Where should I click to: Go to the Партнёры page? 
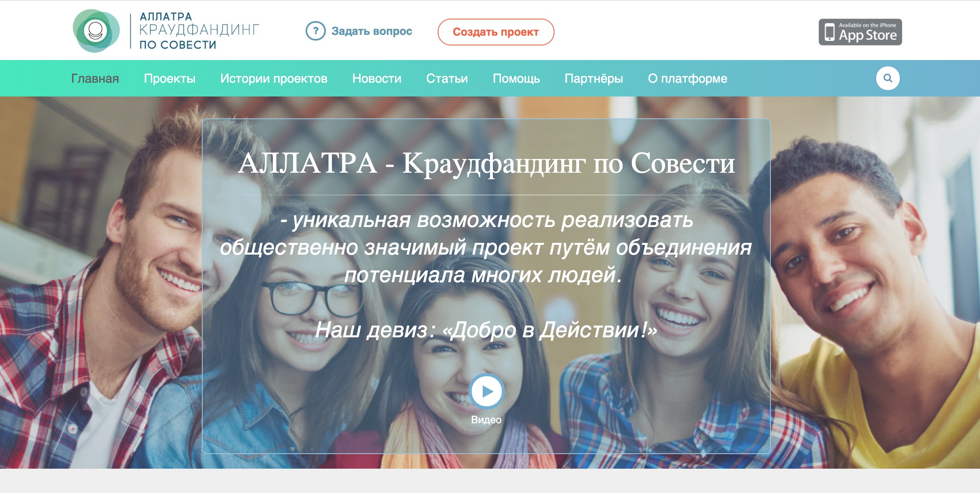[x=594, y=78]
